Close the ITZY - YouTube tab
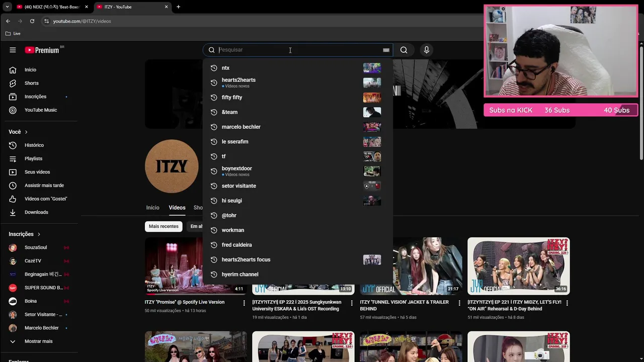This screenshot has width=644, height=362. (166, 7)
